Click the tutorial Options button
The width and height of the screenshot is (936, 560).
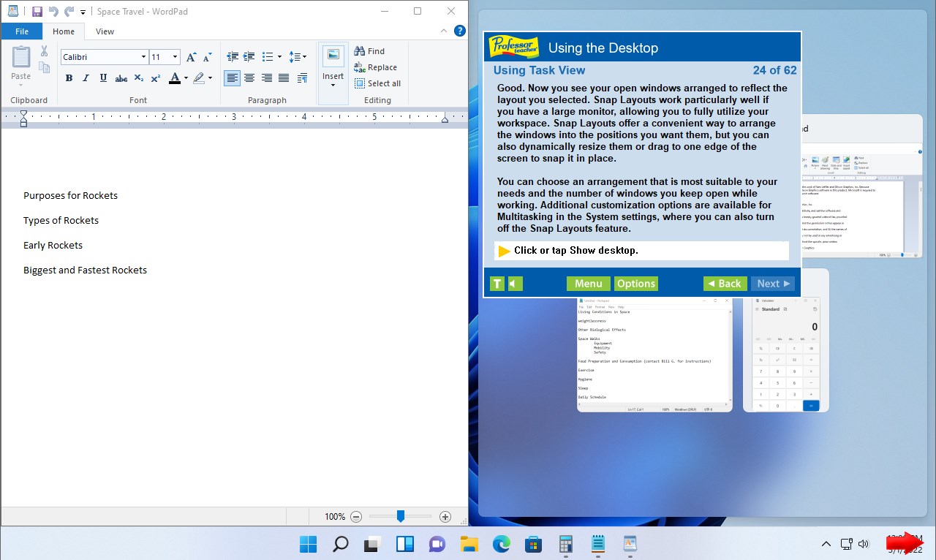tap(635, 284)
